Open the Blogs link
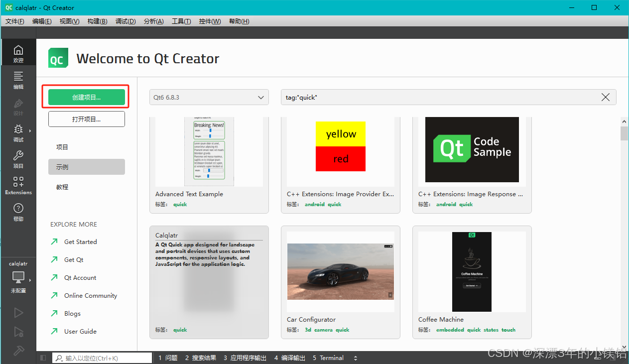Image resolution: width=629 pixels, height=364 pixels. 72,313
